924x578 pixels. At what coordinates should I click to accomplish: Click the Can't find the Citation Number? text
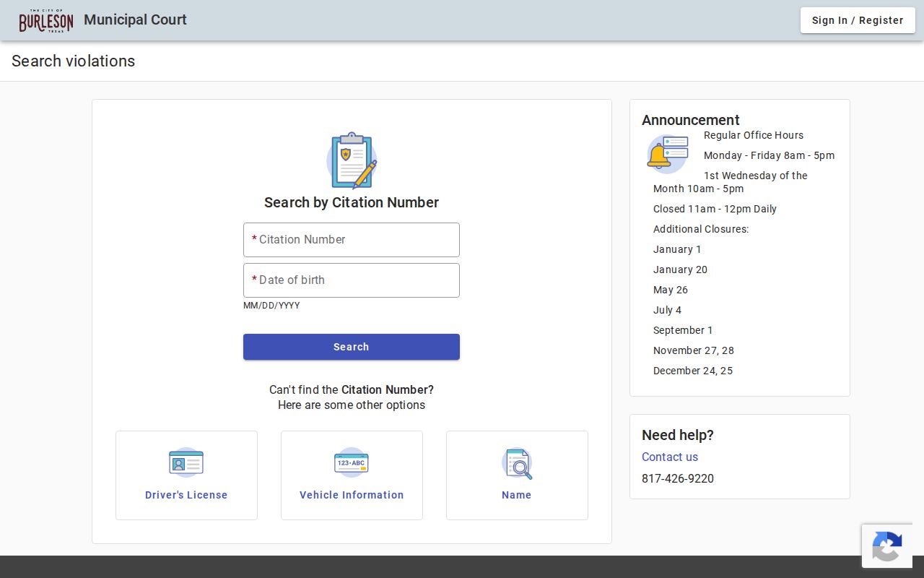tap(352, 389)
